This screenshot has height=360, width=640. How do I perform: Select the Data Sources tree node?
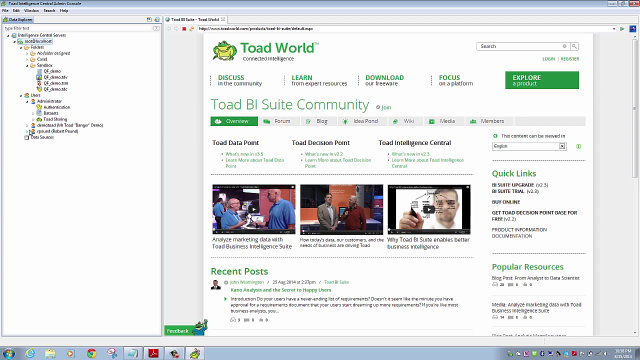tap(39, 138)
